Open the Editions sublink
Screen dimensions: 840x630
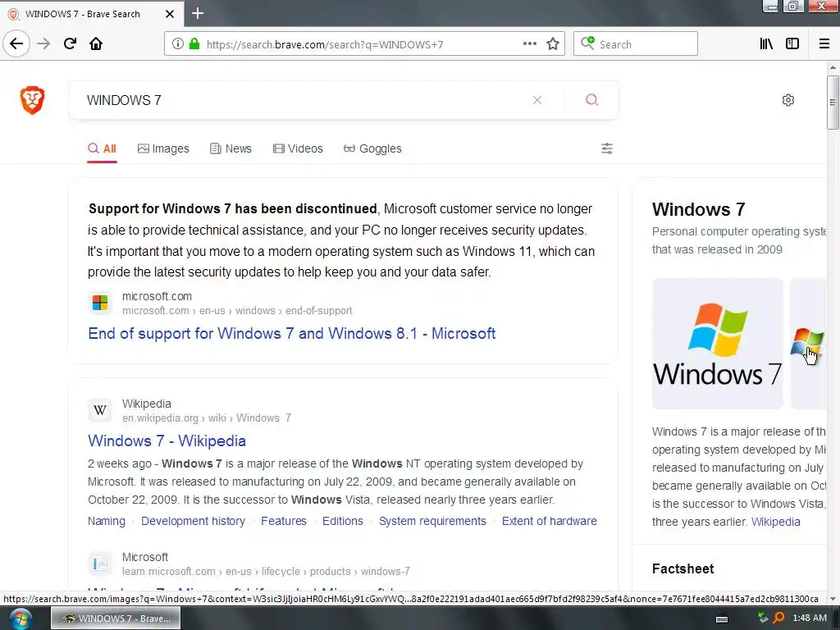[342, 521]
